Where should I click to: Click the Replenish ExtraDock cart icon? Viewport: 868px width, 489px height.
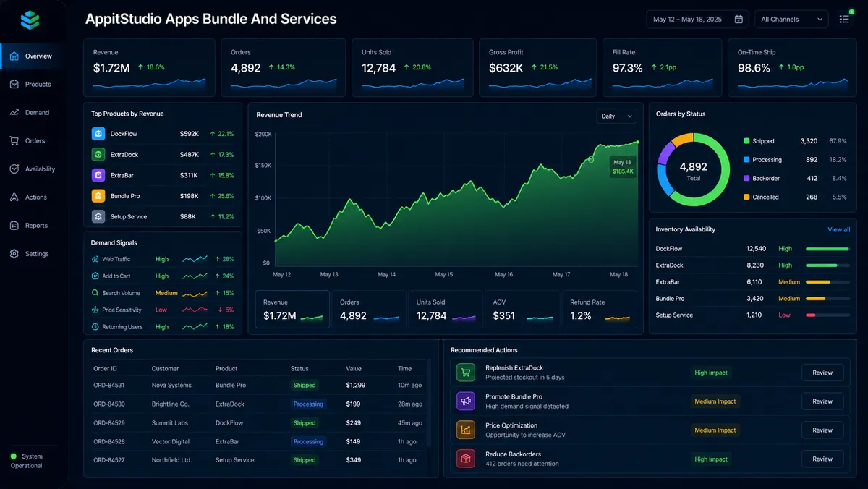465,373
